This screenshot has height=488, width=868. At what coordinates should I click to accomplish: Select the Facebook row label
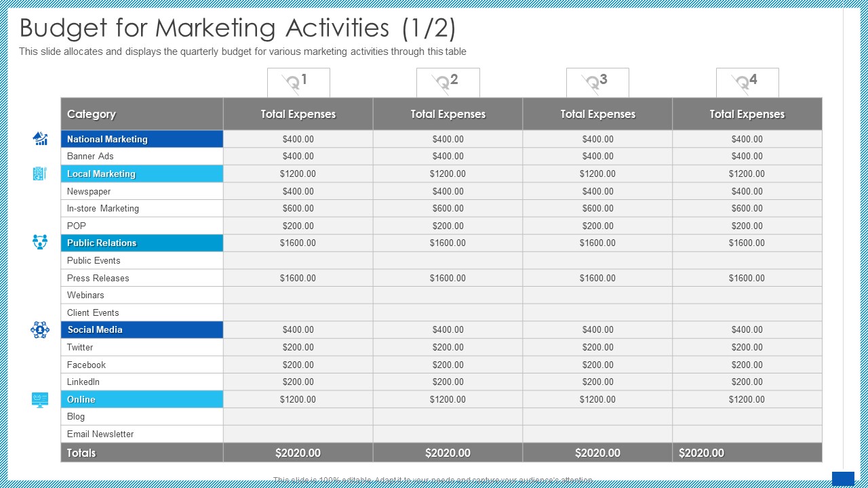(142, 365)
